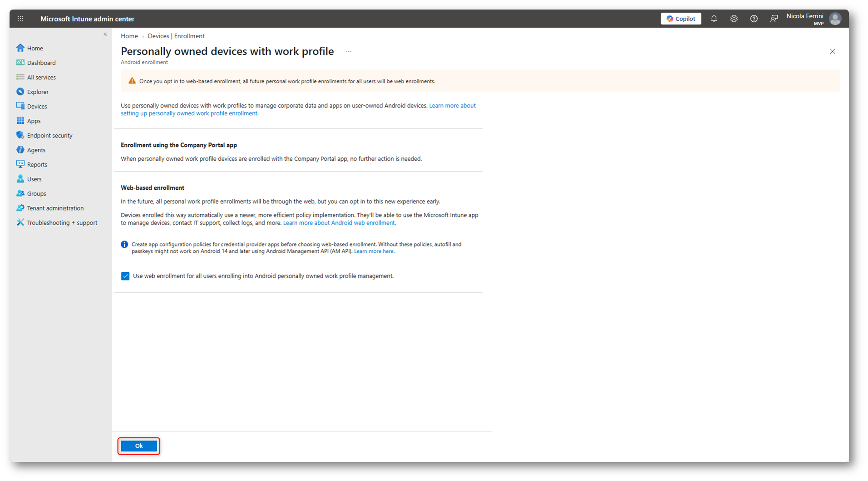Select Reports in the navigation menu
The width and height of the screenshot is (868, 481).
coord(37,164)
